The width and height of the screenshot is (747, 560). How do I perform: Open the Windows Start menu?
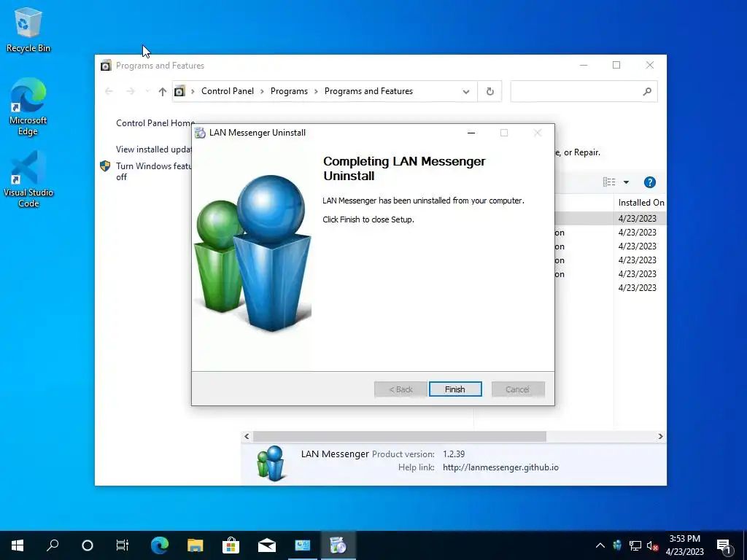click(x=18, y=545)
